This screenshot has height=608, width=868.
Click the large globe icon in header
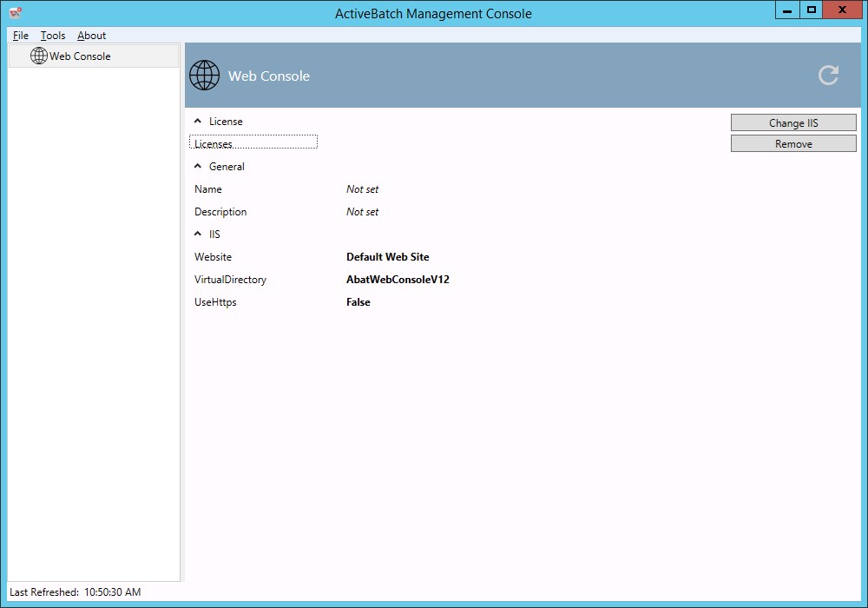[204, 76]
